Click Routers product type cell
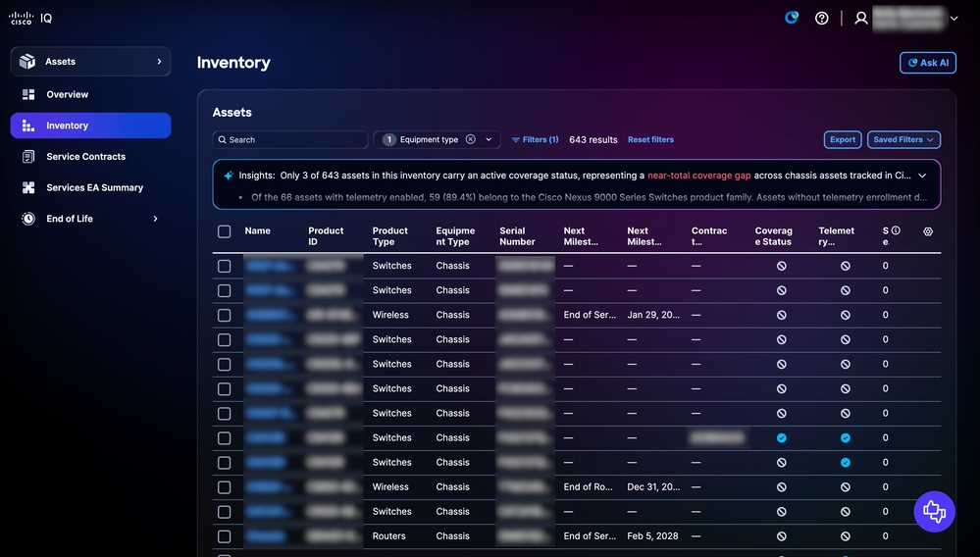Viewport: 980px width, 557px height. 388,535
